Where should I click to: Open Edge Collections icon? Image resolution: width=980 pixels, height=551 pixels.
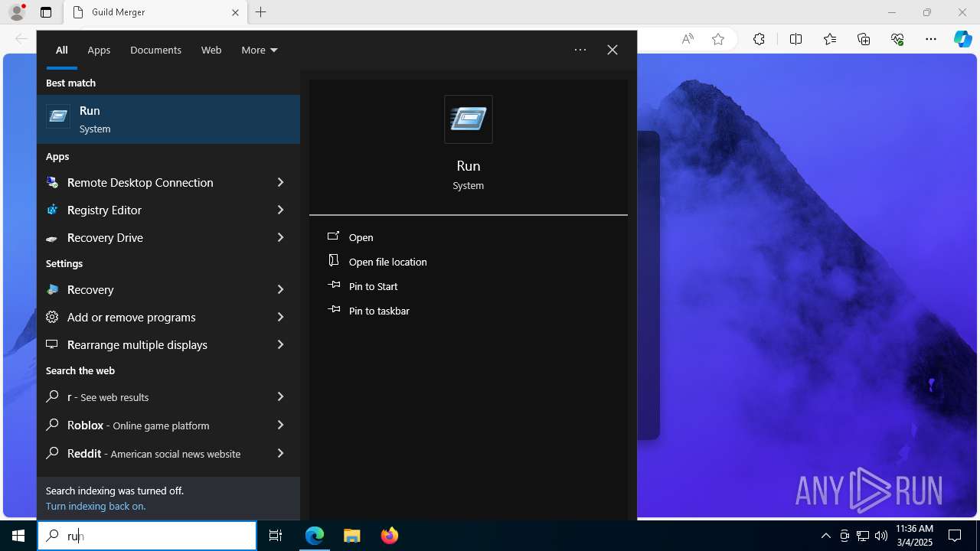864,39
